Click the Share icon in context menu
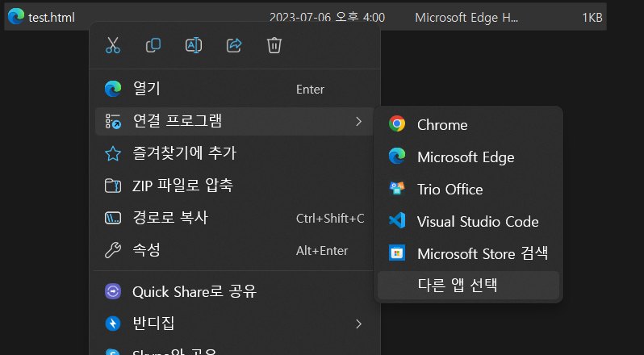 point(234,45)
